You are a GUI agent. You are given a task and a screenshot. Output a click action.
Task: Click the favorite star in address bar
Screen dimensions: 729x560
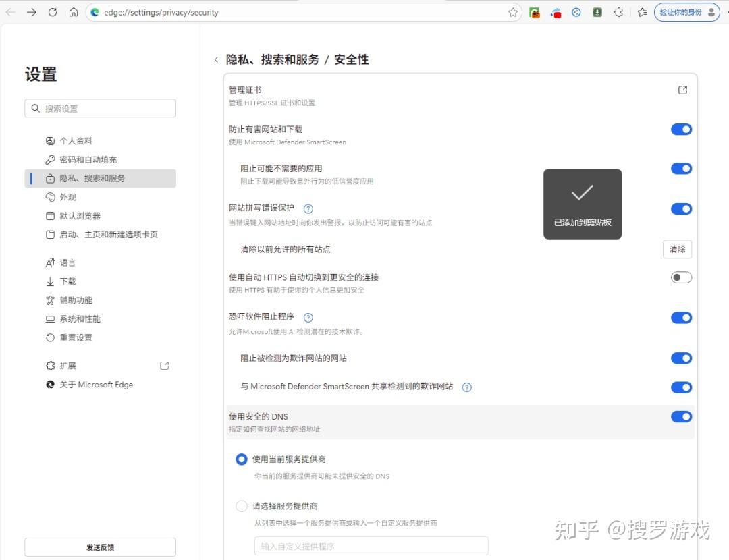(x=513, y=13)
